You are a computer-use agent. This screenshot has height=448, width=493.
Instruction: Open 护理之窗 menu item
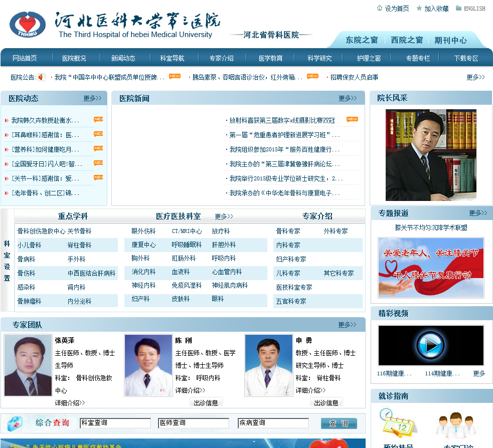pyautogui.click(x=369, y=58)
